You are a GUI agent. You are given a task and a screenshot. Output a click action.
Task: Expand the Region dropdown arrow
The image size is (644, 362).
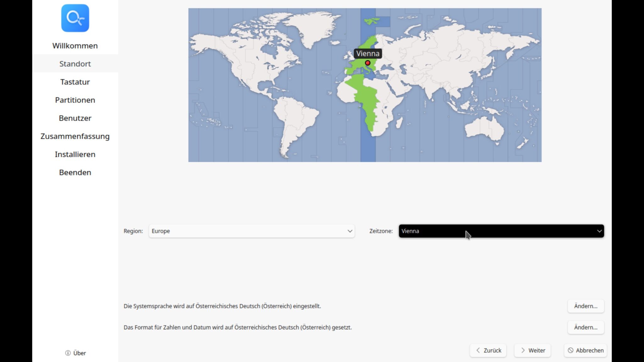coord(350,231)
